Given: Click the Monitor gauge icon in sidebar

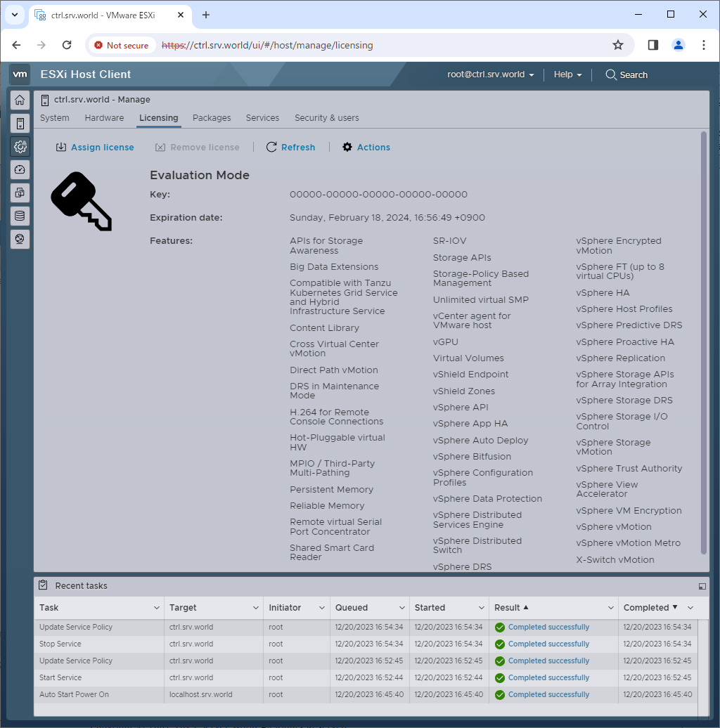Looking at the screenshot, I should (x=20, y=169).
